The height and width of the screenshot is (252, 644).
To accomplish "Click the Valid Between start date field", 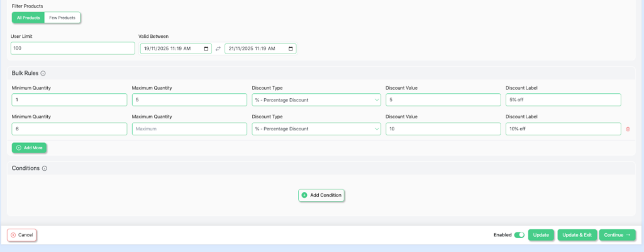I will pyautogui.click(x=176, y=49).
